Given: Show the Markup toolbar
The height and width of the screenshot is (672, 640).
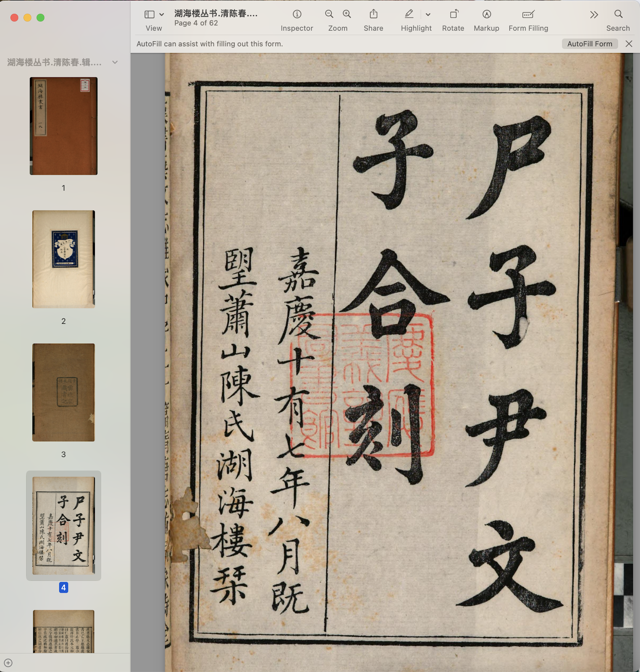Looking at the screenshot, I should [x=486, y=15].
